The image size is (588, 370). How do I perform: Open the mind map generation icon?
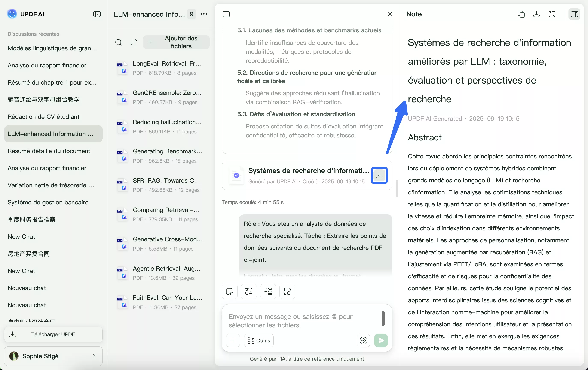tap(268, 291)
